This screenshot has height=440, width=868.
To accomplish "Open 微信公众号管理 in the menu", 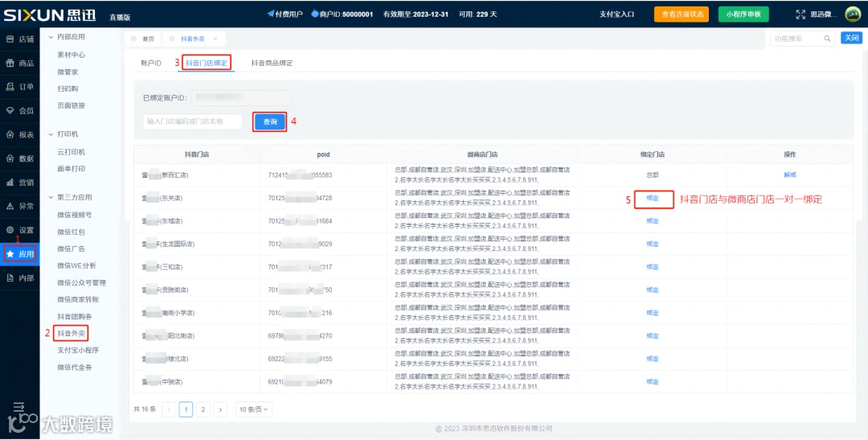I will [x=81, y=282].
